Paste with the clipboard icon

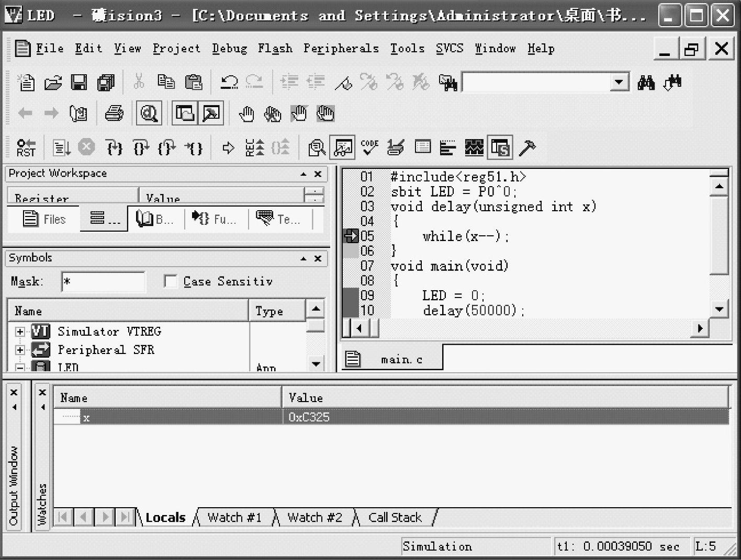(194, 82)
